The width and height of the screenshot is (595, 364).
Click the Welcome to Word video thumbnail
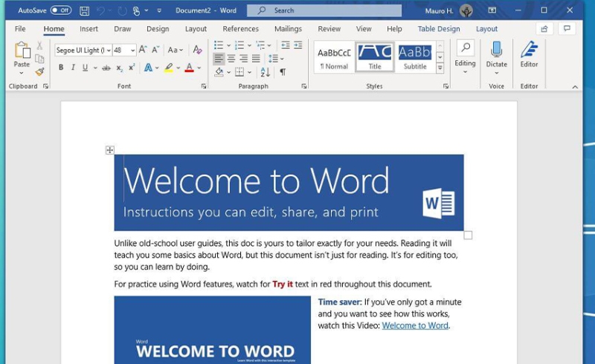coord(212,330)
